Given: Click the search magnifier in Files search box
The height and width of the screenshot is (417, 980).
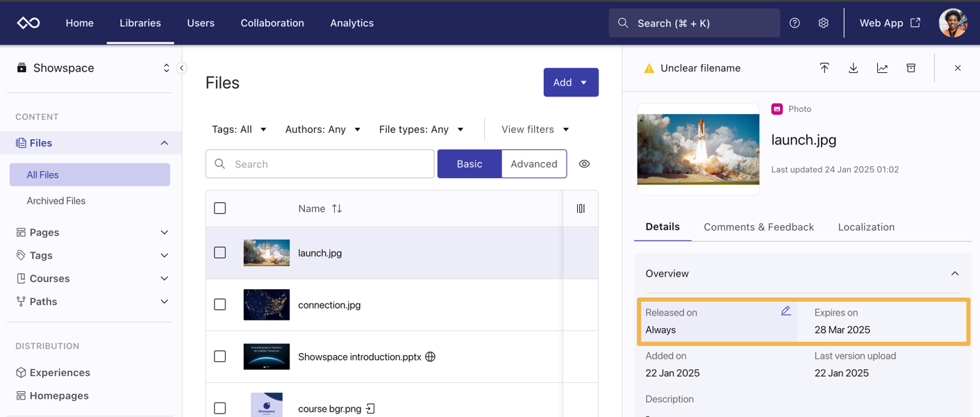Looking at the screenshot, I should point(219,164).
